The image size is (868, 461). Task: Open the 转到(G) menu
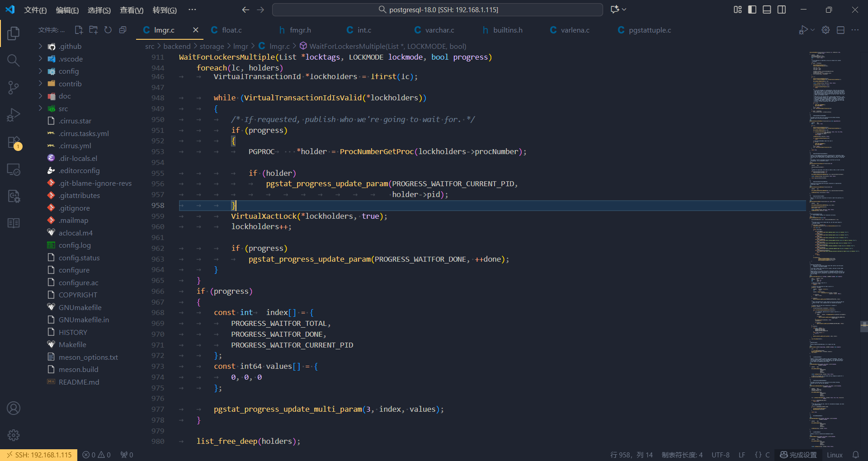point(165,10)
